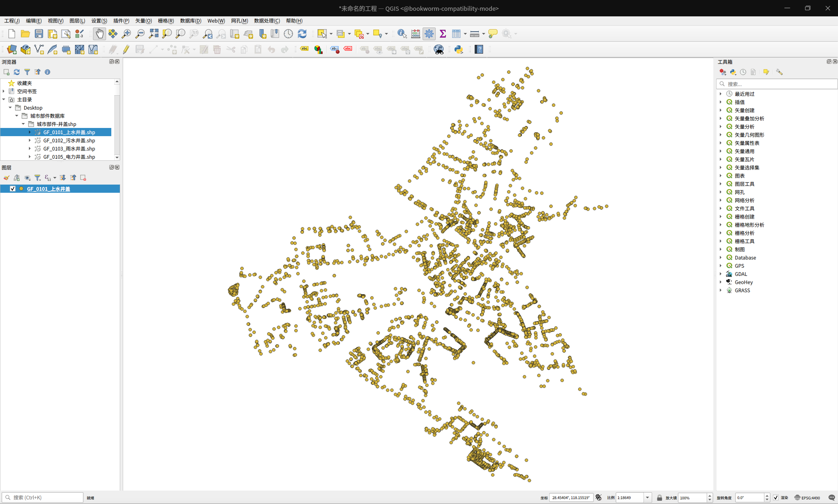Open the Python console icon
The width and height of the screenshot is (838, 504).
pos(459,50)
